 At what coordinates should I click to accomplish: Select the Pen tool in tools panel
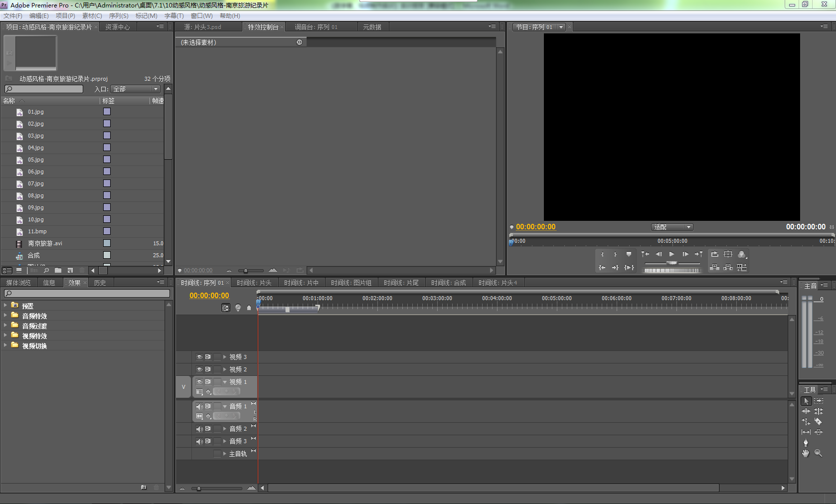[806, 443]
